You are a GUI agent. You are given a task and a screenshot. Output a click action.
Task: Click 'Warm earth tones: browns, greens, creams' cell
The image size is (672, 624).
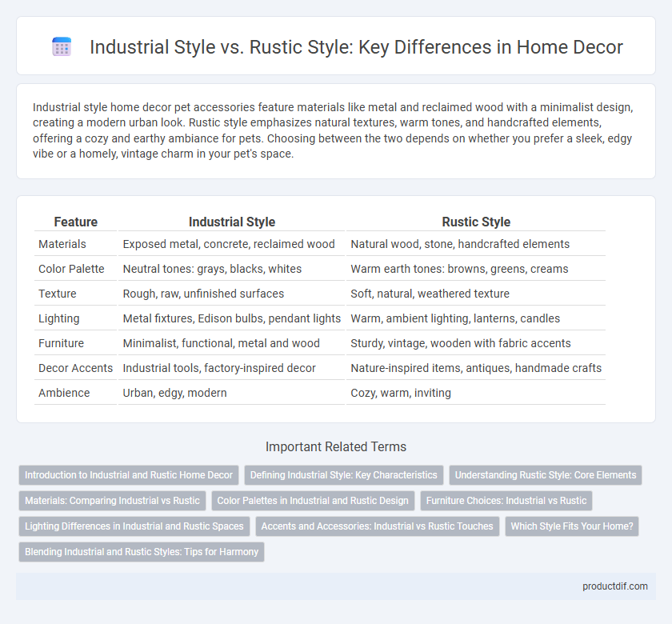476,269
